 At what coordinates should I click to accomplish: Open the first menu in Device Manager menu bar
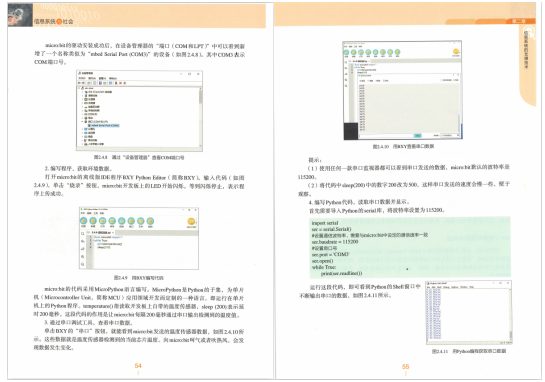click(x=82, y=78)
